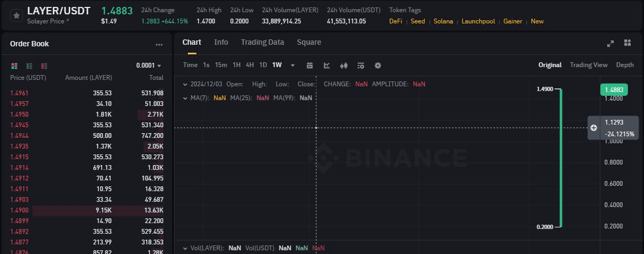This screenshot has height=254, width=644.
Task: Select the 1.4950 ask price row
Action: coord(87,114)
